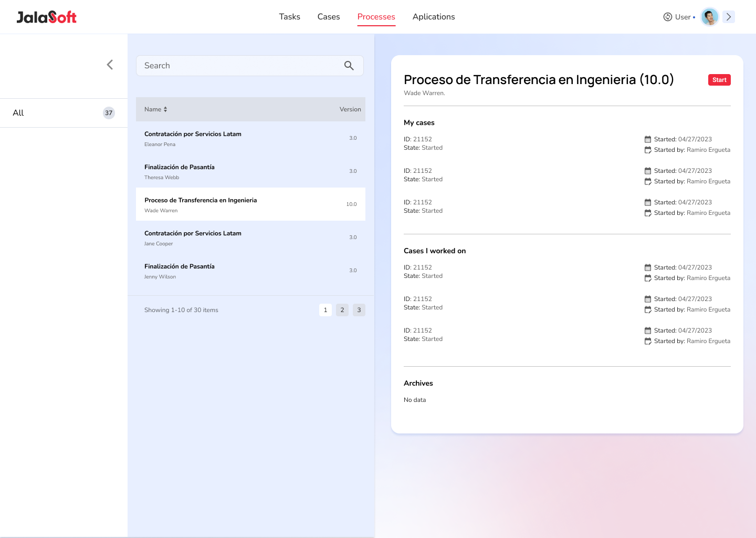Click the red Start button
Image resolution: width=756 pixels, height=538 pixels.
(719, 80)
